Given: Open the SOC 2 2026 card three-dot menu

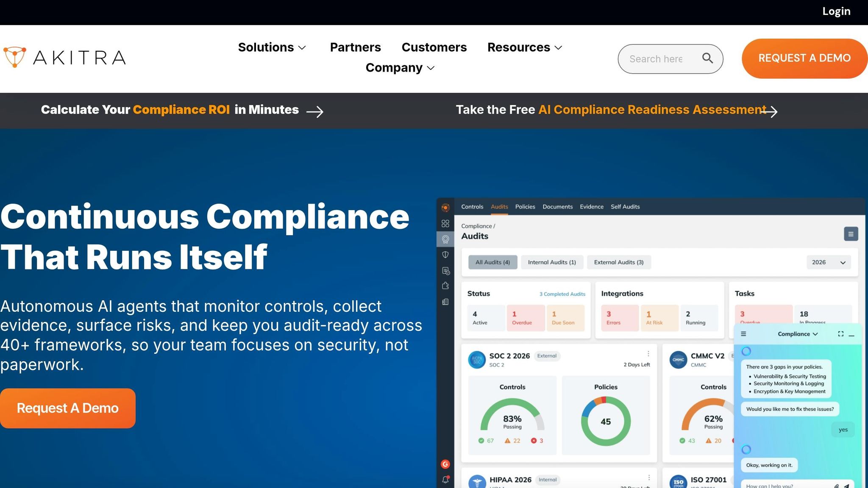Looking at the screenshot, I should coord(648,354).
